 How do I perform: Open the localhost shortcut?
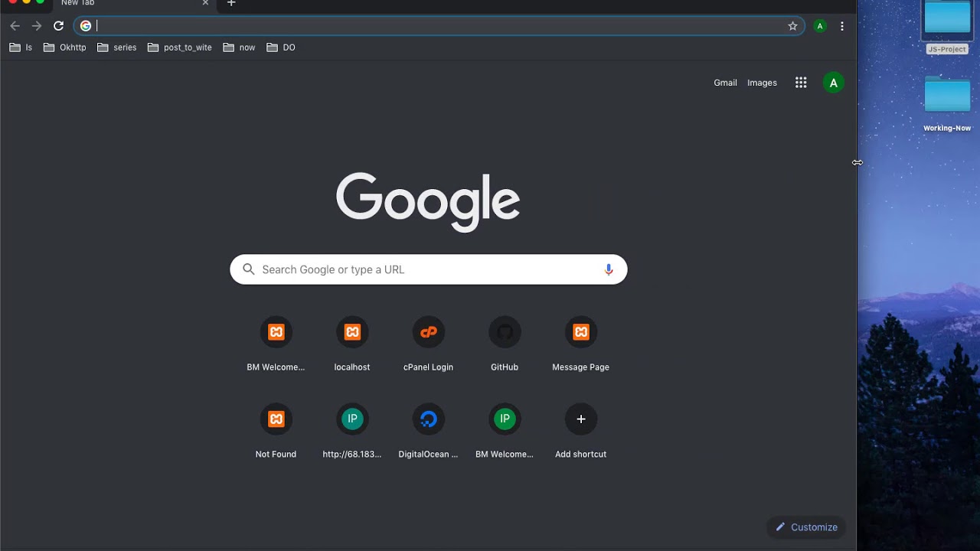pos(352,344)
